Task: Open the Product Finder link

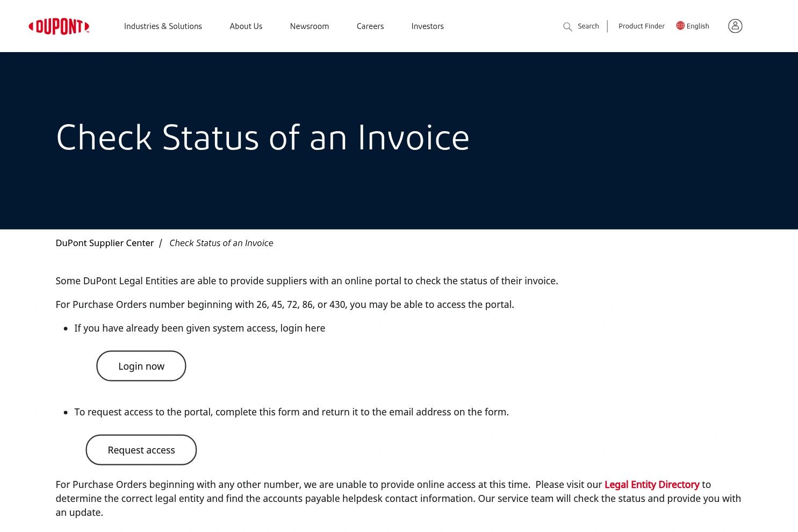Action: (x=642, y=26)
